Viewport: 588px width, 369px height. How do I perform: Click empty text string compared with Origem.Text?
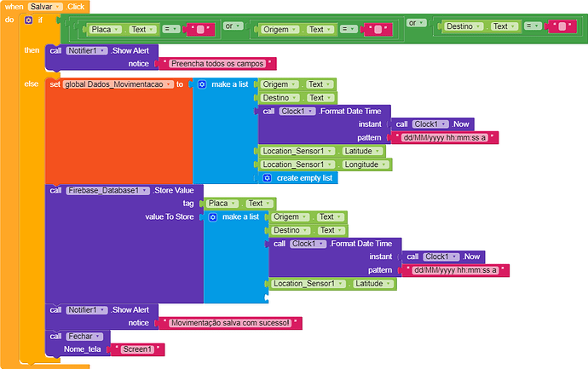378,30
